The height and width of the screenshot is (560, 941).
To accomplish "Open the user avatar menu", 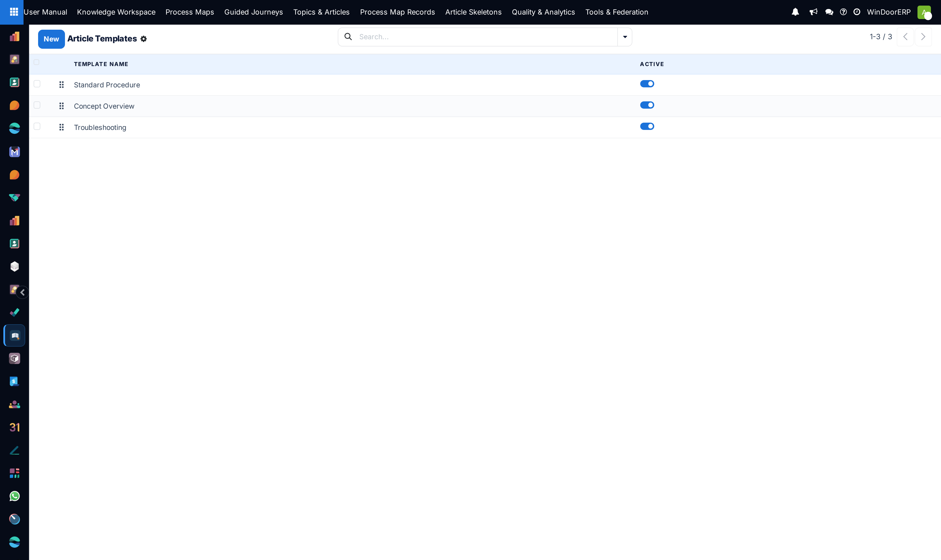I will pyautogui.click(x=924, y=12).
